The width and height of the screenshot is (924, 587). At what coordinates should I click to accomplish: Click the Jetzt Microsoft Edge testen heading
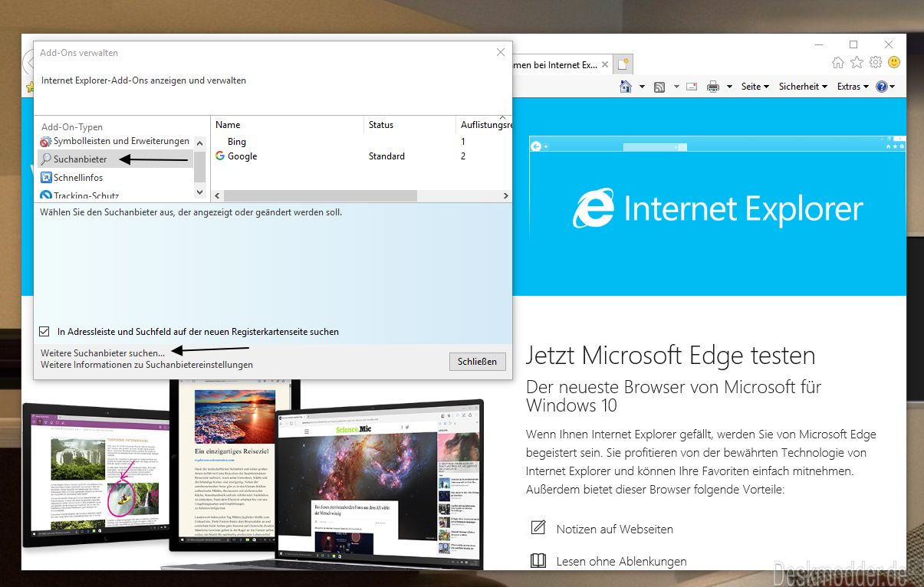670,356
